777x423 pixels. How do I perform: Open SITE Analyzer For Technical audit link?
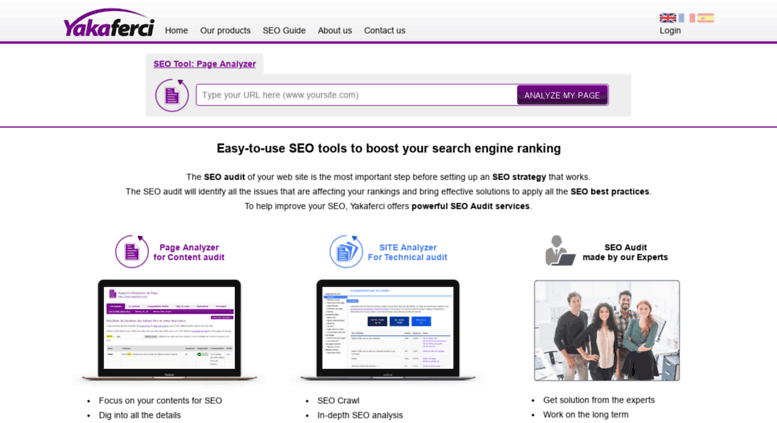click(x=407, y=252)
